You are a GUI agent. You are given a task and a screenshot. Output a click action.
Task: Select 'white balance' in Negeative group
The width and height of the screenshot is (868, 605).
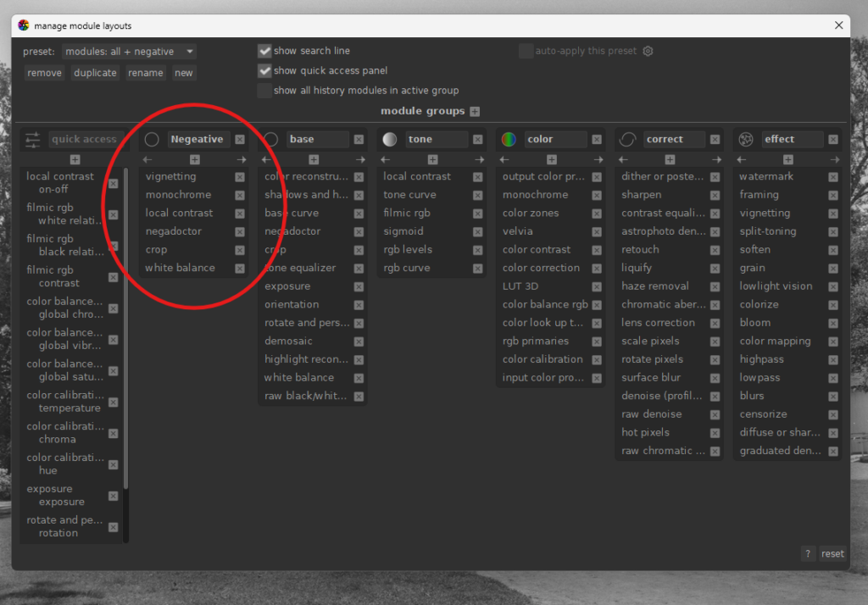coord(180,268)
